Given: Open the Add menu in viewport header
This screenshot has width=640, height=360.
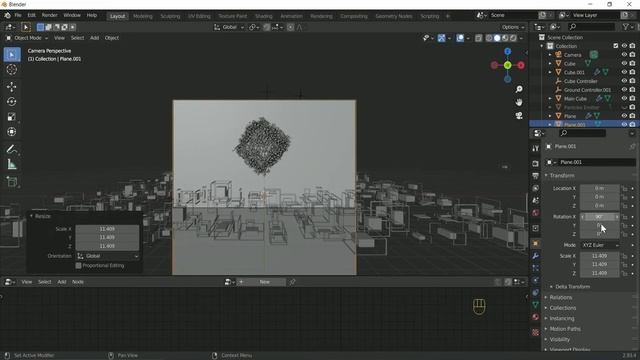Looking at the screenshot, I should [94, 38].
